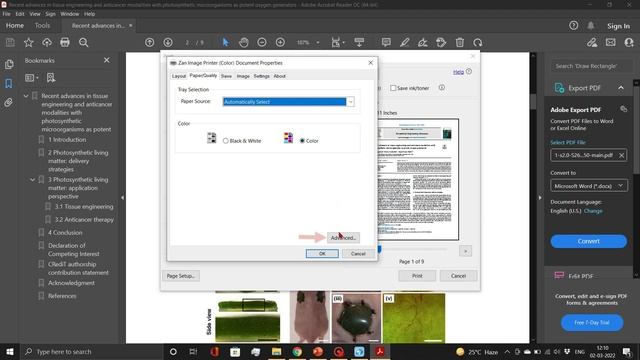Switch to the Image tab
Screen dimensions: 640x360
pos(243,76)
